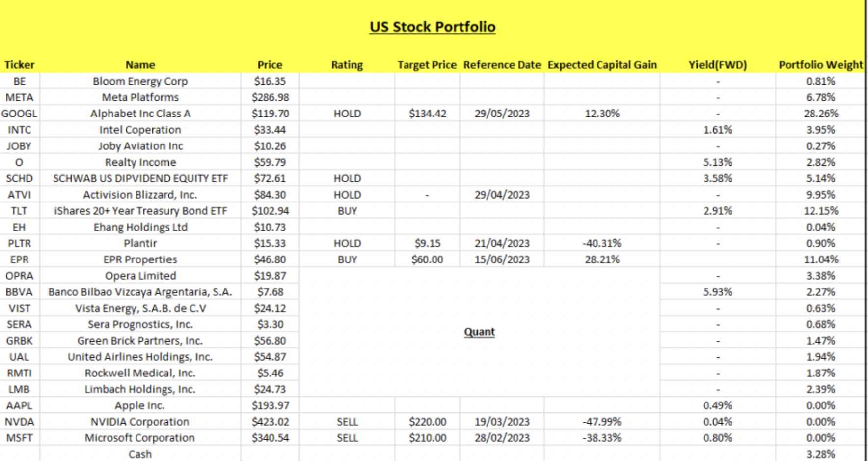Image resolution: width=868 pixels, height=461 pixels.
Task: Click the Realty Income yield 5.13%
Action: click(717, 162)
